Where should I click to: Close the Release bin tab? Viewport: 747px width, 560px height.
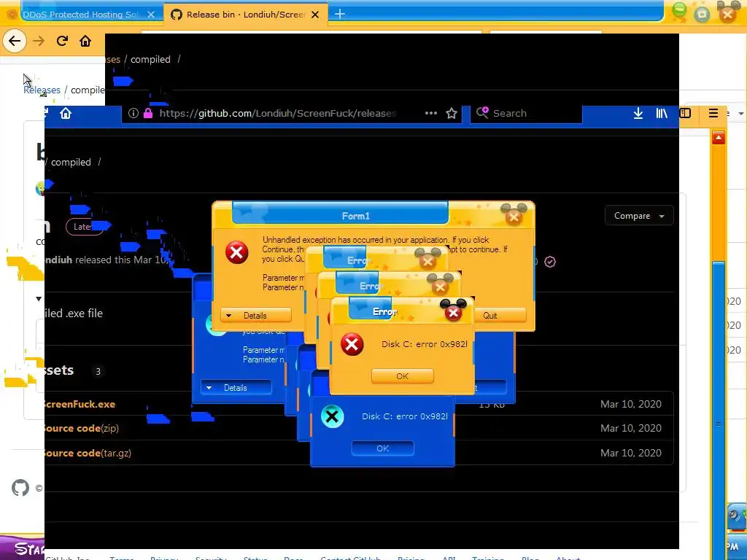click(x=315, y=15)
